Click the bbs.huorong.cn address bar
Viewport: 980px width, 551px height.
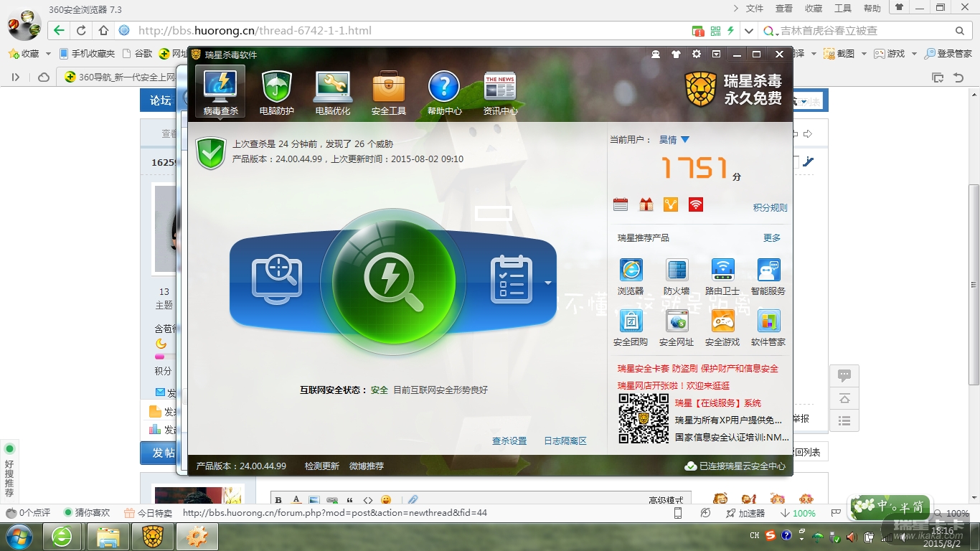point(402,31)
